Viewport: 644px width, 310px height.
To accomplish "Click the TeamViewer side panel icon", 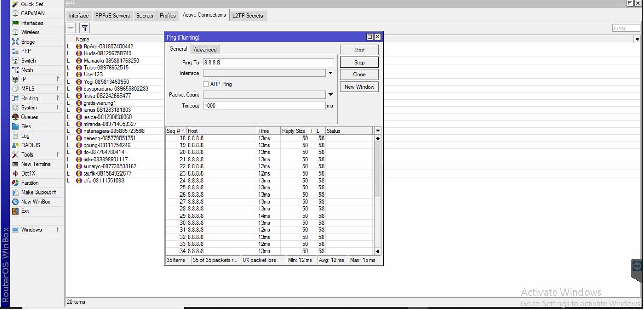I will (x=637, y=266).
